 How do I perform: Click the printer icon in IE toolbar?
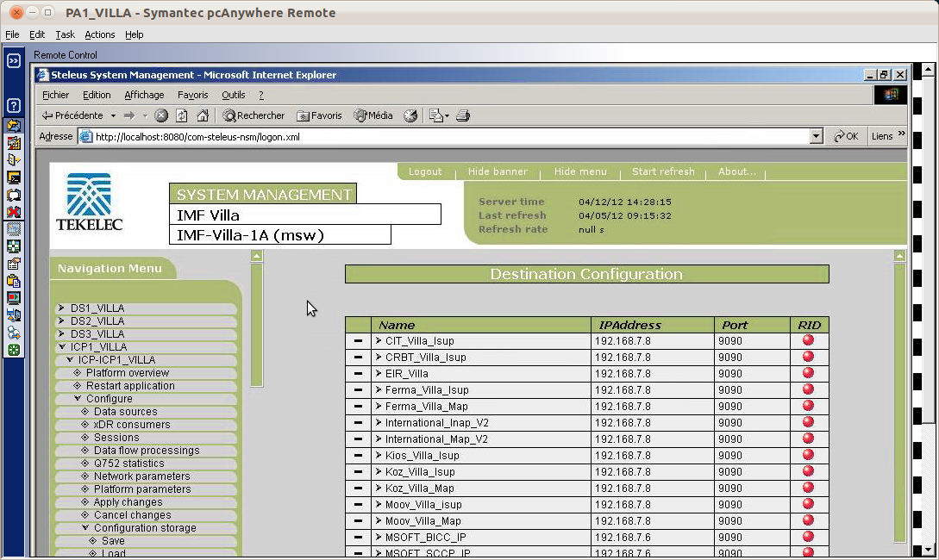click(x=463, y=115)
